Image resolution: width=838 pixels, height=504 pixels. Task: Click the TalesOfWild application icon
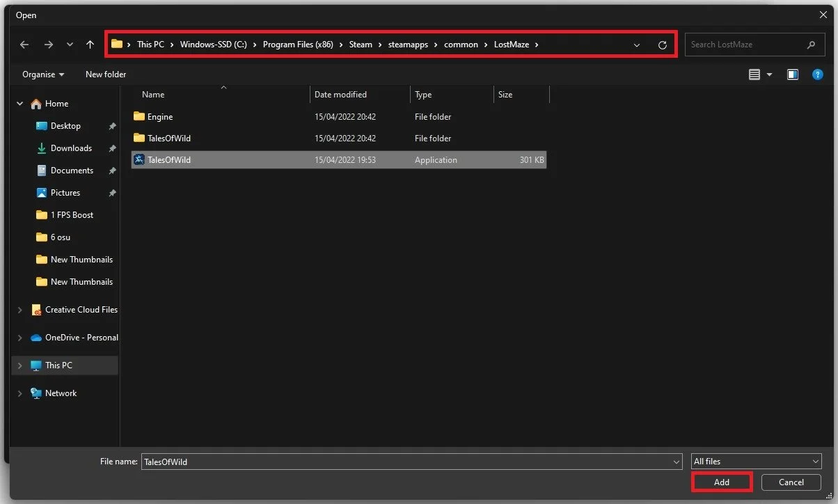[x=139, y=159]
